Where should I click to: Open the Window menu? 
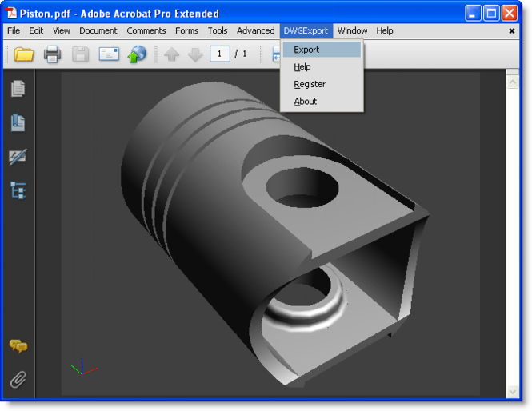click(352, 30)
